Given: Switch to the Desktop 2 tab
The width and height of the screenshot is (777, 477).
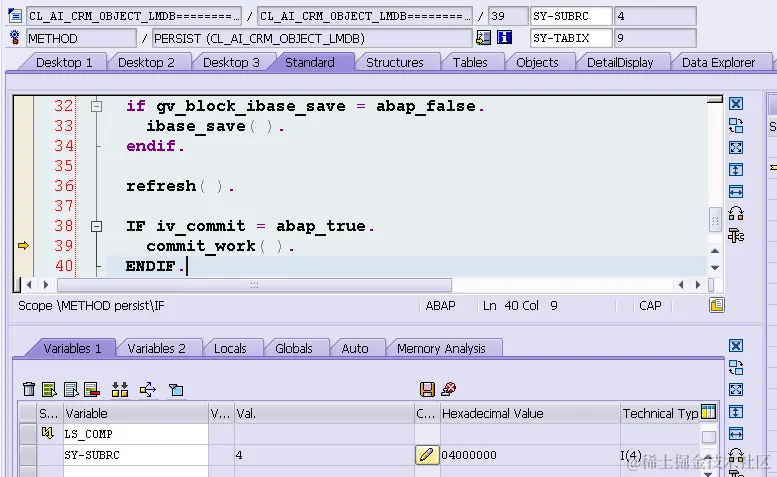Looking at the screenshot, I should click(146, 63).
